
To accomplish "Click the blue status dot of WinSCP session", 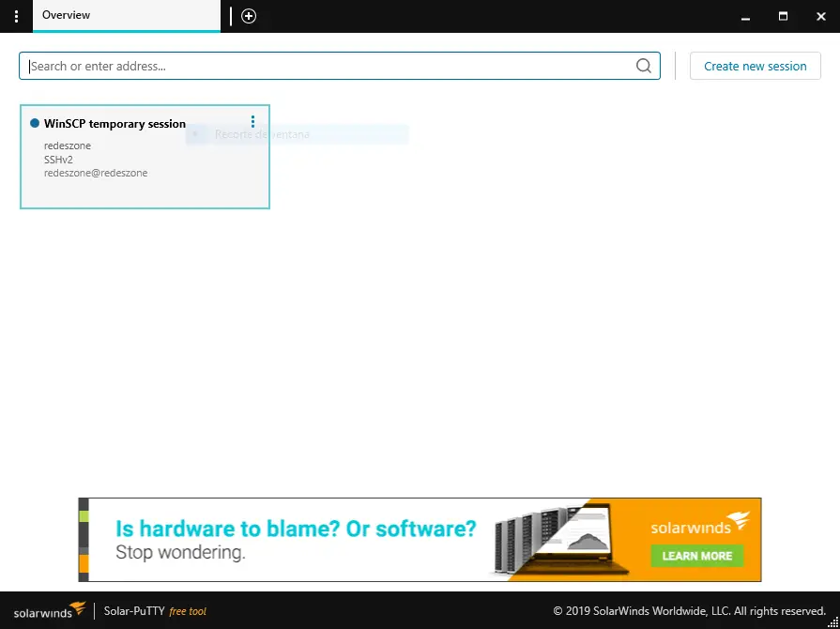I will (35, 123).
